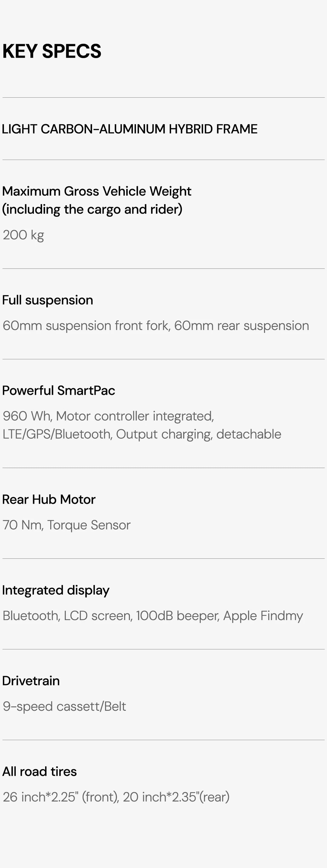Click the Integrated display heading

click(x=56, y=590)
